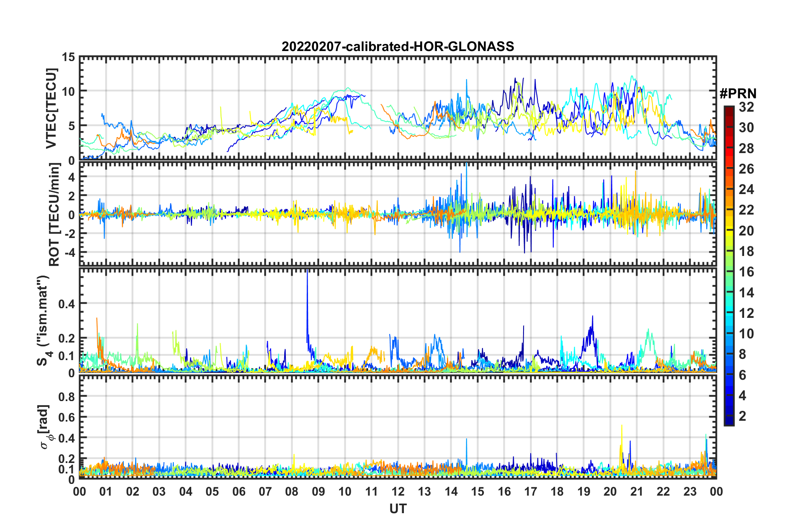The width and height of the screenshot is (796, 532).
Task: Click the plot title 20220207-calibrated-HOR-GLONASS
Action: [x=398, y=46]
